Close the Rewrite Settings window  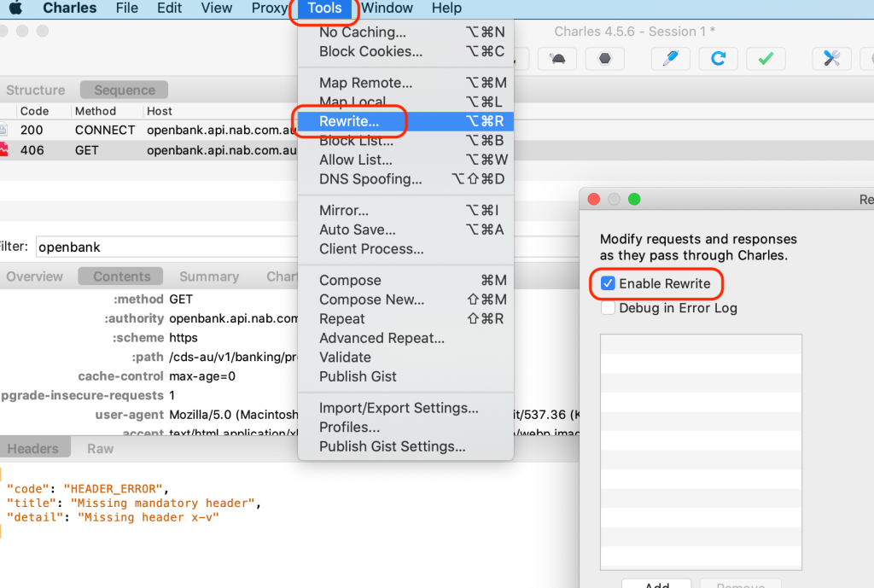594,199
